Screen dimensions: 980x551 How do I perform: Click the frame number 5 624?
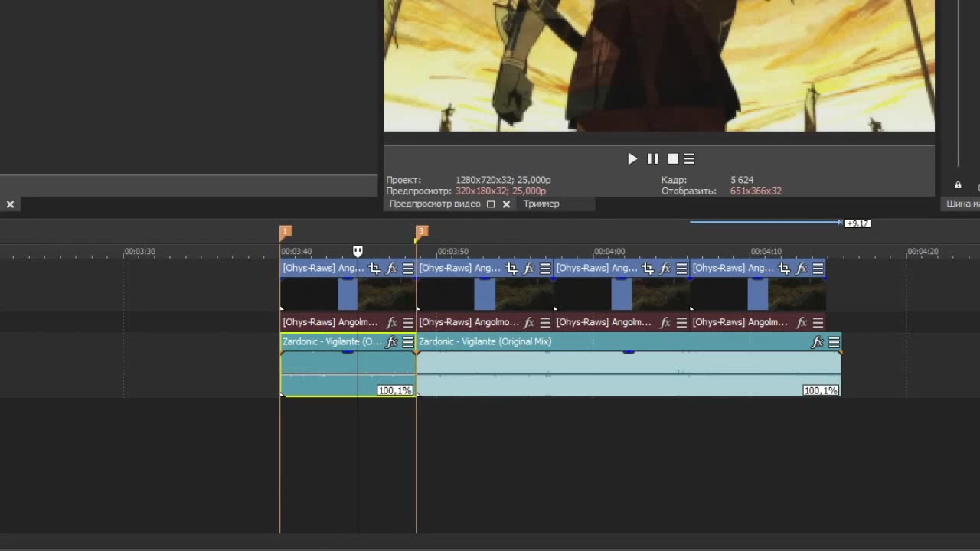[742, 180]
